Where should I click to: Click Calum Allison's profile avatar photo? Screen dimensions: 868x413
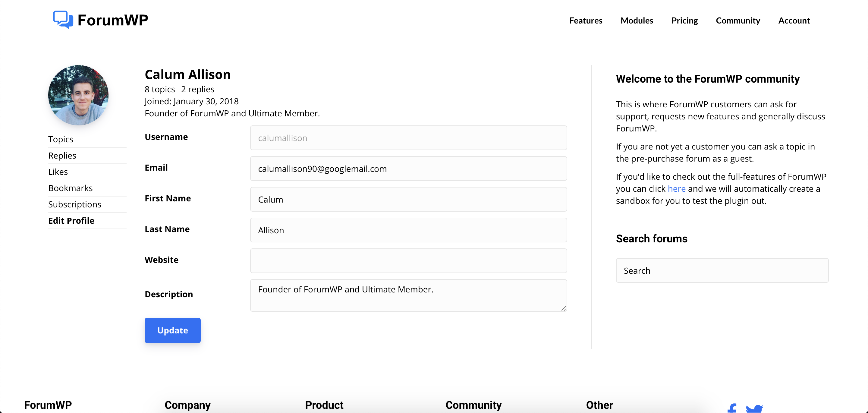(x=78, y=95)
